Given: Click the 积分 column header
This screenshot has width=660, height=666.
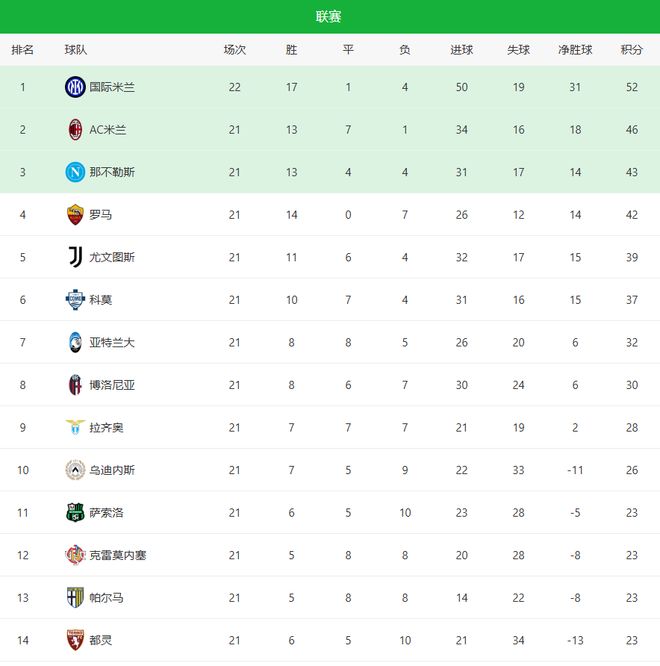Looking at the screenshot, I should [x=631, y=50].
